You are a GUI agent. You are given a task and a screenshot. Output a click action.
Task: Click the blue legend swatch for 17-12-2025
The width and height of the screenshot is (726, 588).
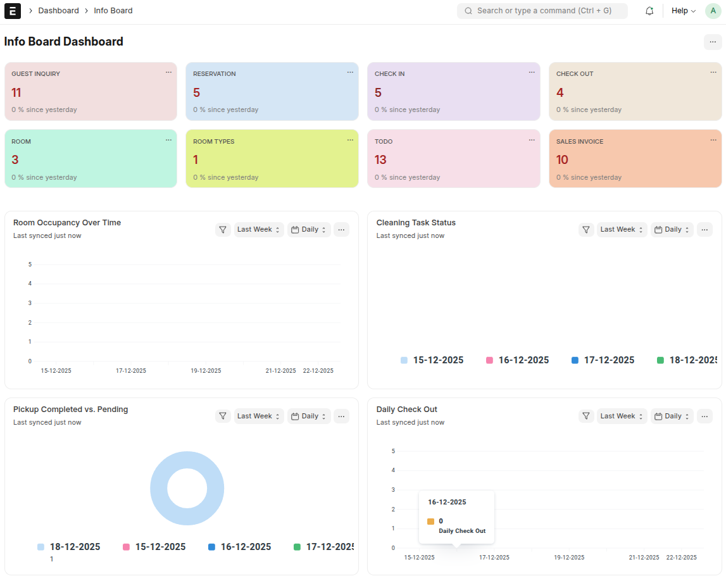point(576,360)
